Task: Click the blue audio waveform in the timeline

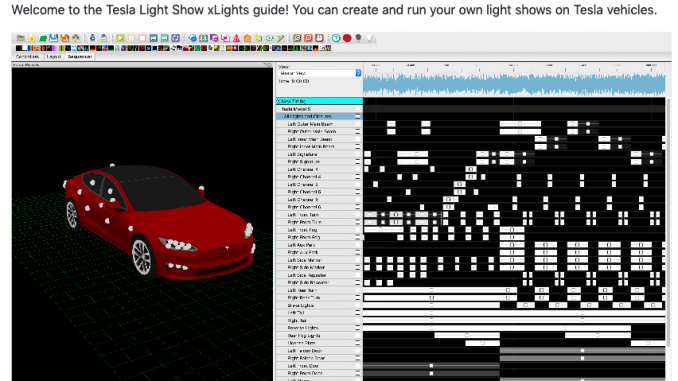Action: pos(514,84)
